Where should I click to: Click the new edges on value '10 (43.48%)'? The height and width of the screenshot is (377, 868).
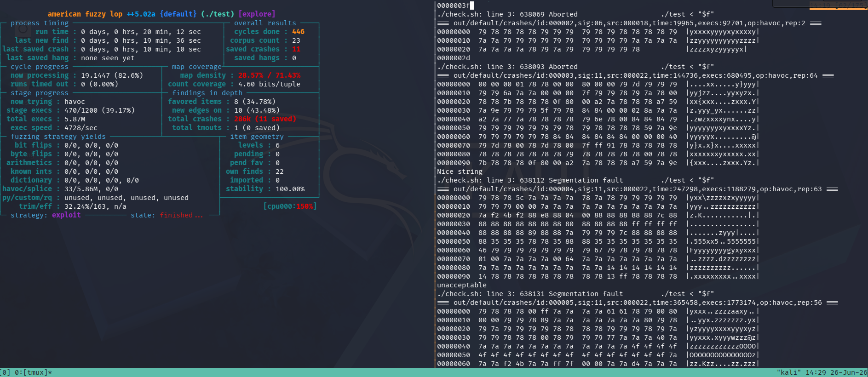(x=257, y=110)
